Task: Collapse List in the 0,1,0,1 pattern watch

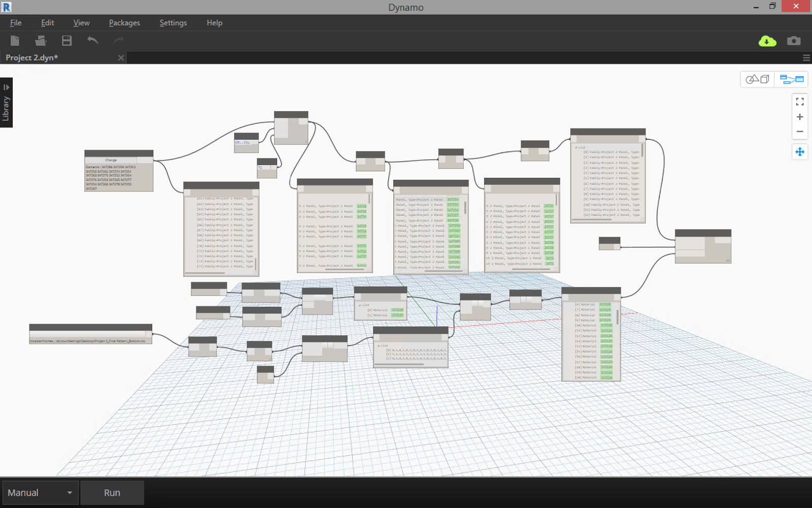Action: pos(379,345)
